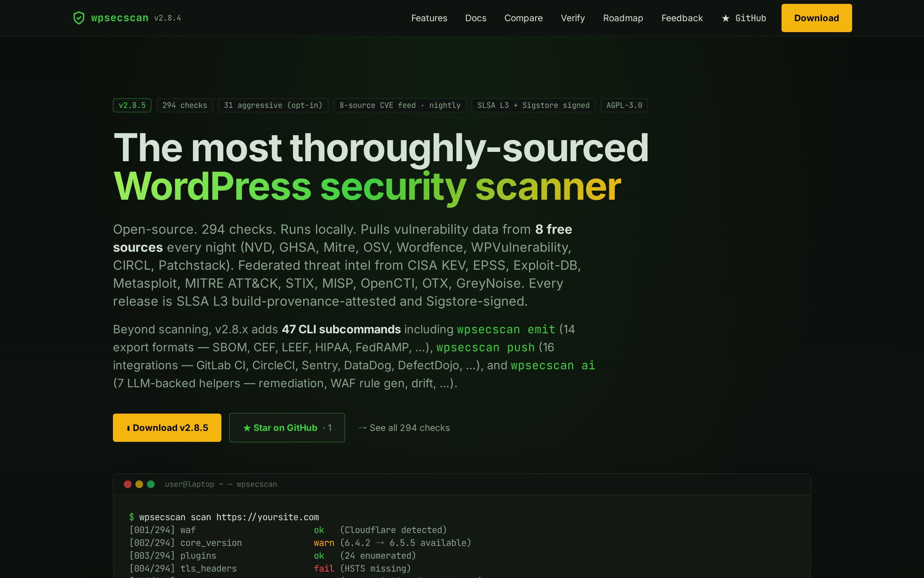Click the (HSTS missing) terminal note
The height and width of the screenshot is (578, 924).
[375, 568]
